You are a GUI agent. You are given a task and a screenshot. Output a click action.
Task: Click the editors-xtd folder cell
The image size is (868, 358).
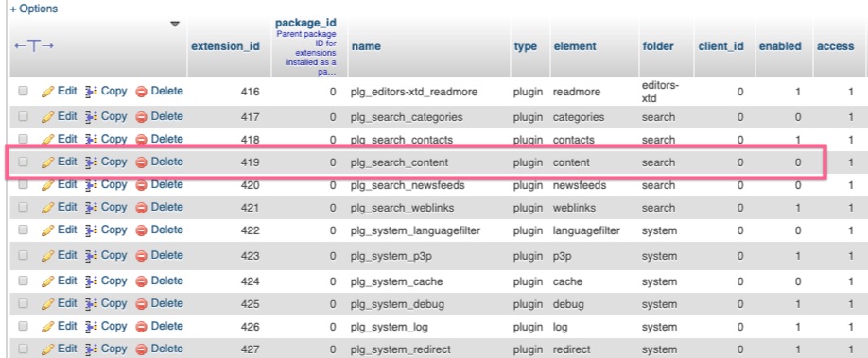[660, 92]
